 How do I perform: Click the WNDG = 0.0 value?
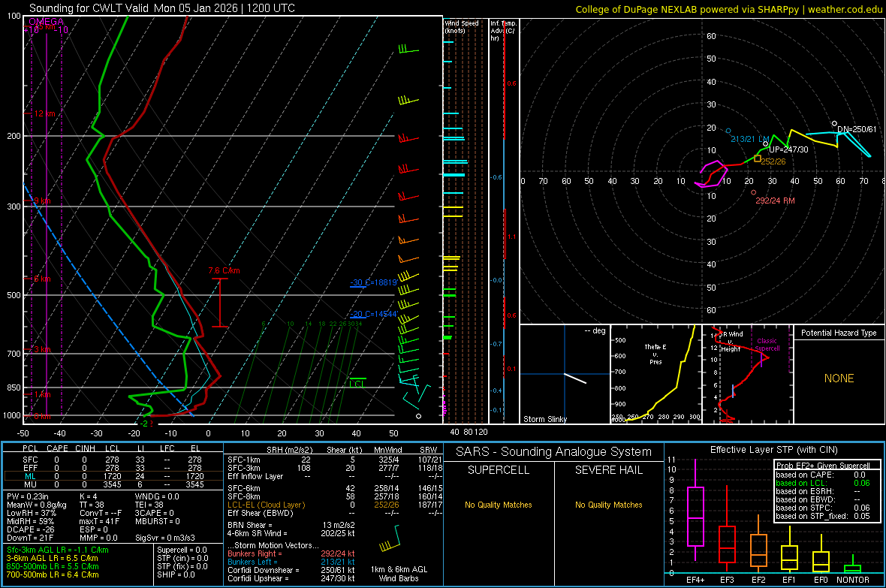[x=157, y=496]
